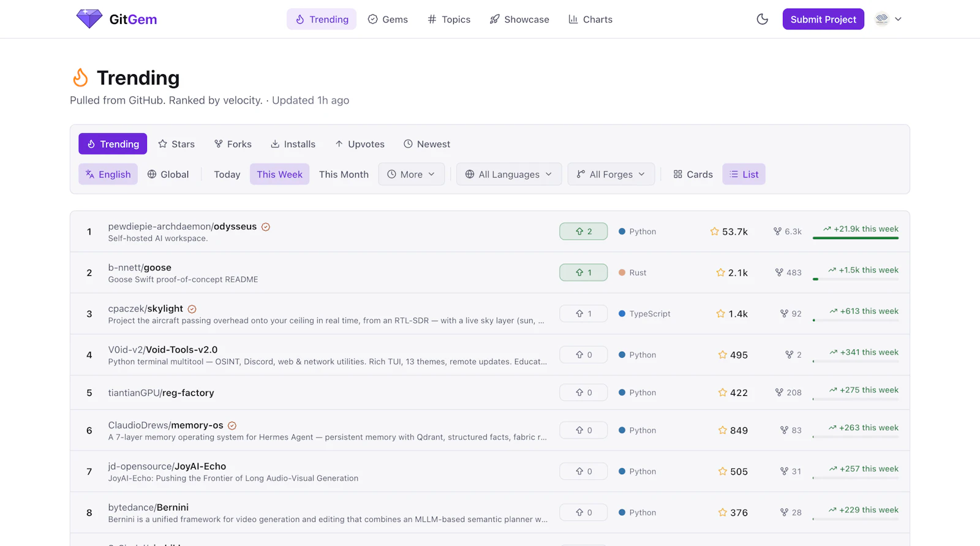Sort the list by Upvotes
The width and height of the screenshot is (980, 546).
[360, 144]
